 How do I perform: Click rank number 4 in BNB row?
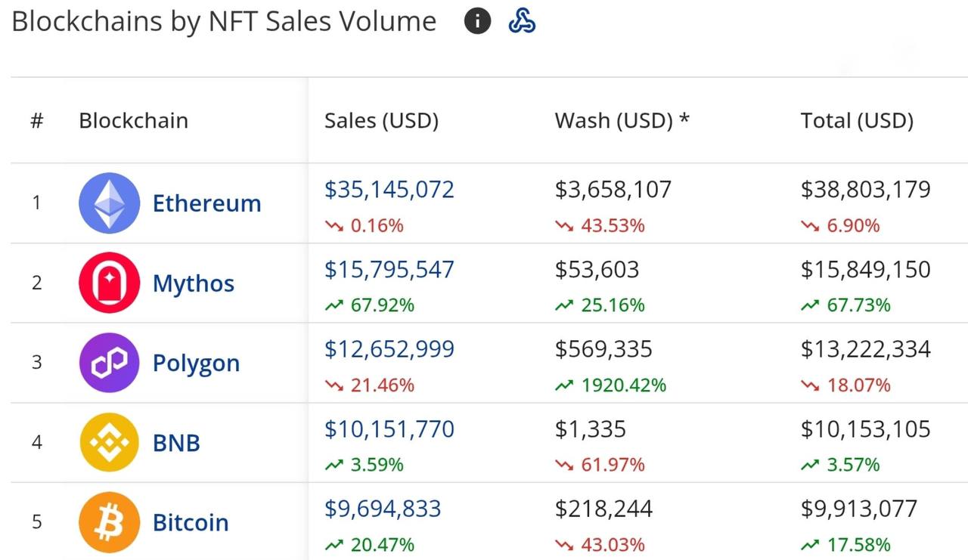coord(36,442)
